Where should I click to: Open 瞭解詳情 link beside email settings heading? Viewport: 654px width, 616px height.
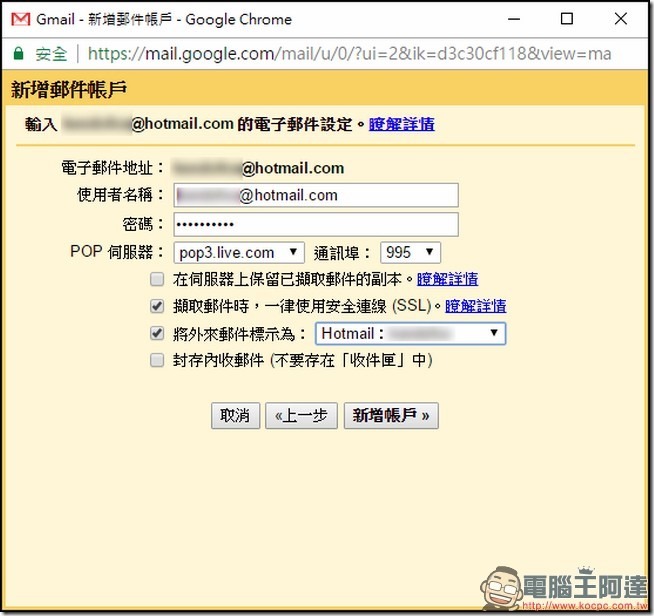[401, 125]
